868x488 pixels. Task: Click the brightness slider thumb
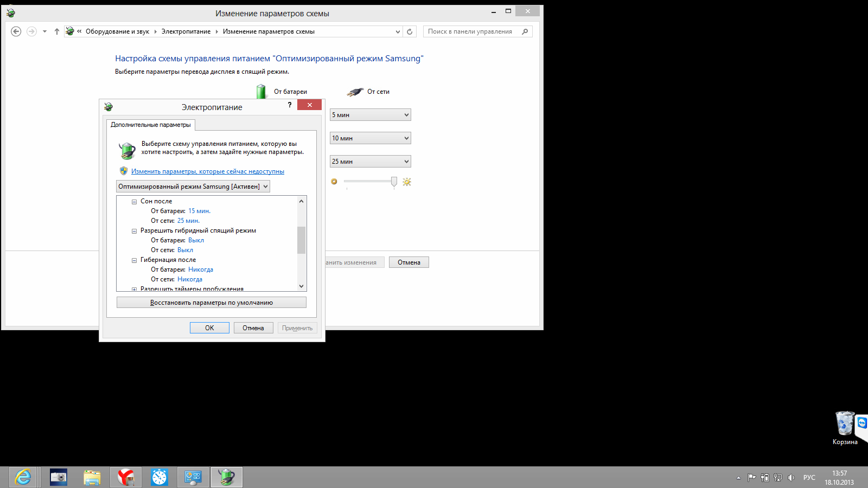394,182
